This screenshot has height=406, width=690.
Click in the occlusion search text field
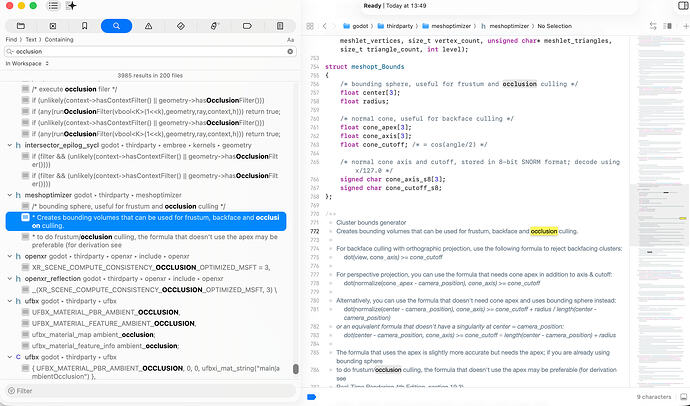[x=150, y=51]
